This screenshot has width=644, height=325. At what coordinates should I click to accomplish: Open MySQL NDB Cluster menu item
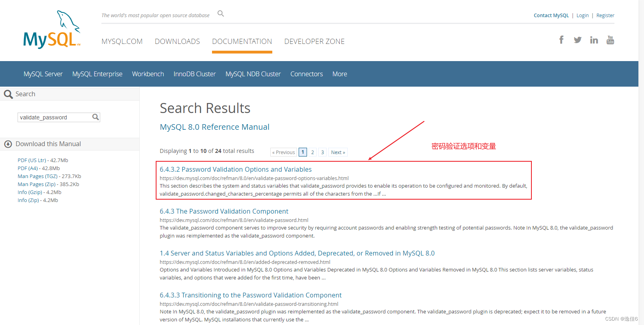click(253, 74)
